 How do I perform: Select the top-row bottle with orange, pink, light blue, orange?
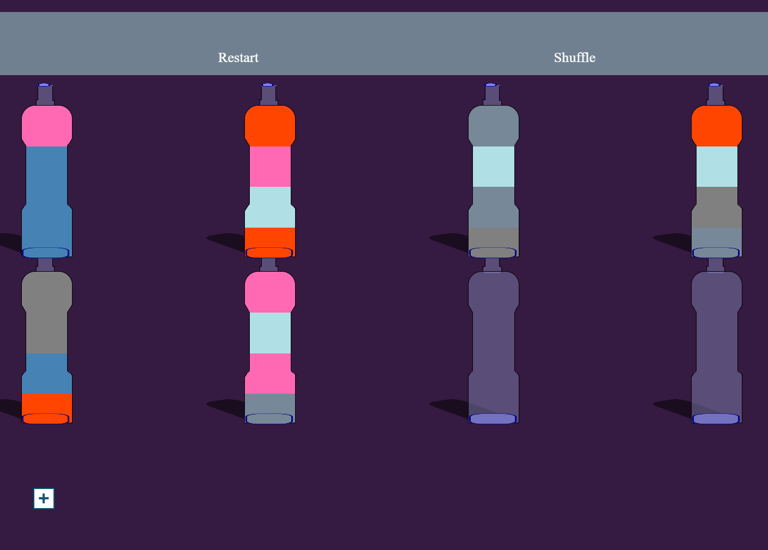[270, 170]
